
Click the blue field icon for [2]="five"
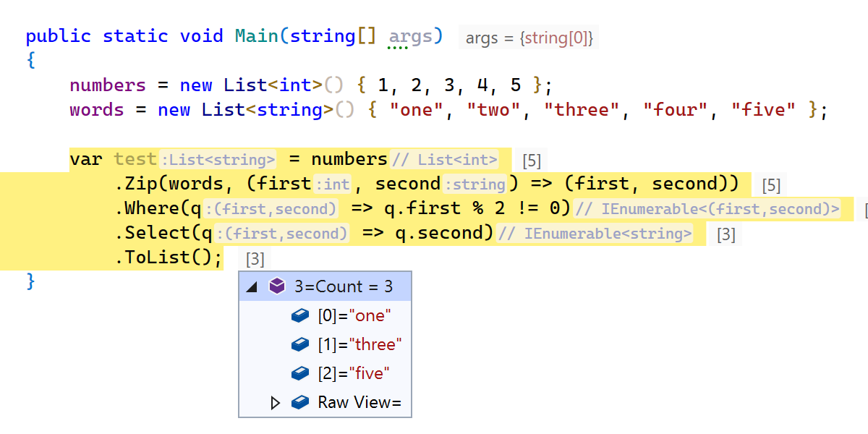(x=300, y=373)
